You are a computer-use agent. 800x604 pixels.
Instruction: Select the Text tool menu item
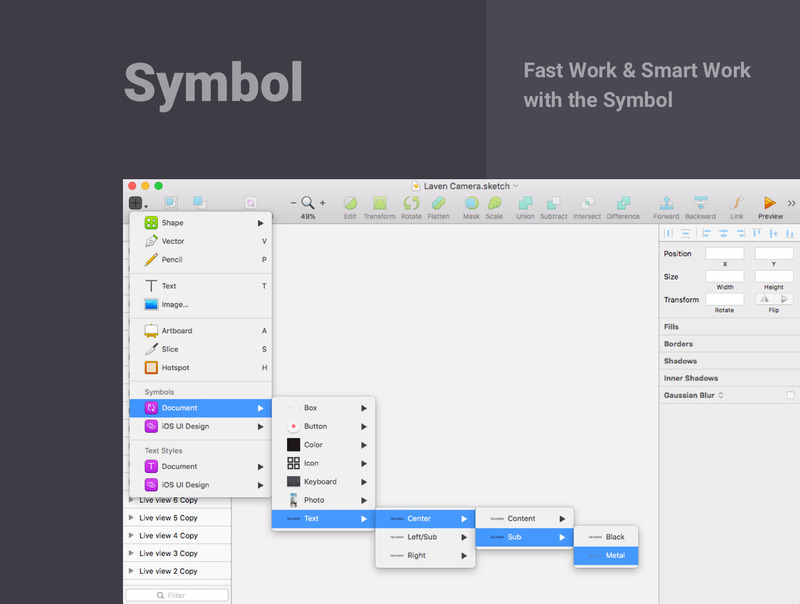(x=201, y=286)
